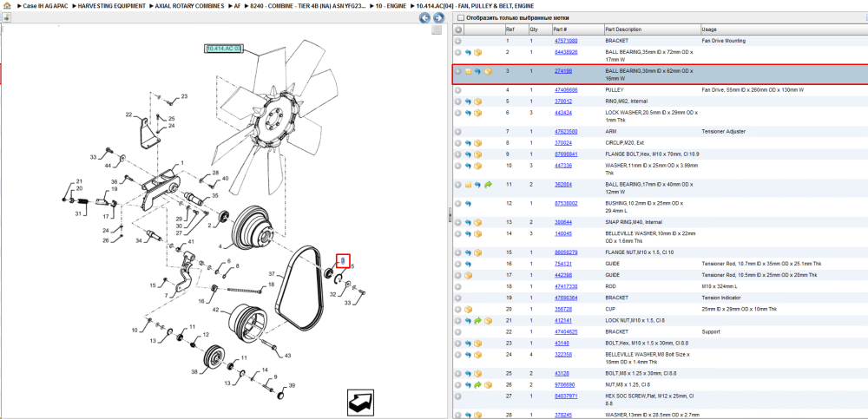Click the large return arrow on the diagram
This screenshot has height=419, width=868.
[x=361, y=402]
